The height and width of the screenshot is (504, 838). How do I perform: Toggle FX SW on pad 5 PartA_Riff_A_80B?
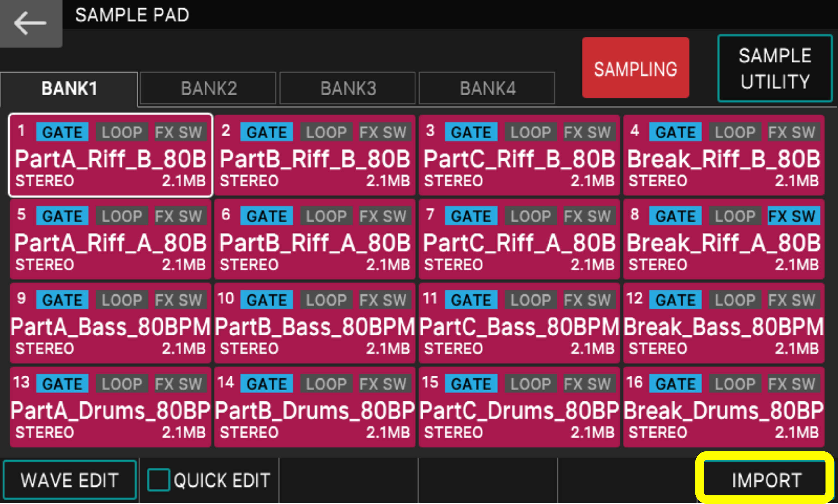click(180, 216)
